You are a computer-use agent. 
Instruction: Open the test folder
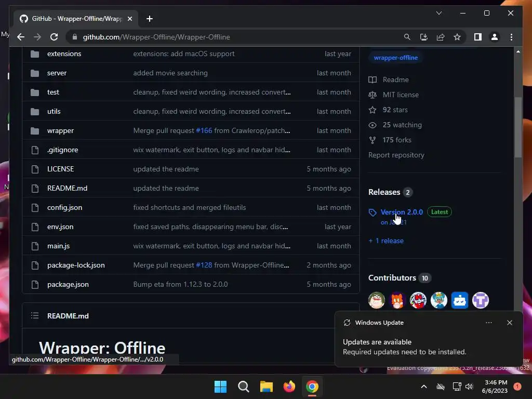pyautogui.click(x=53, y=92)
